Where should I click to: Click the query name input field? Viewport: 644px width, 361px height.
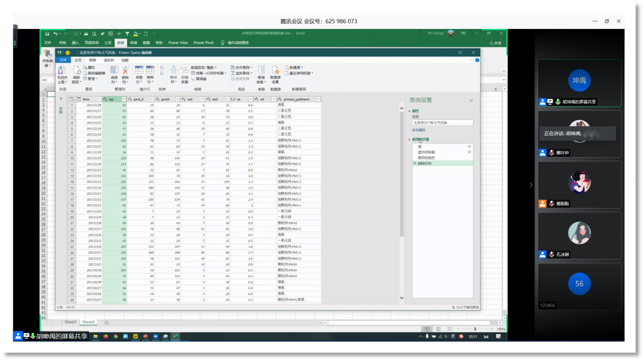[442, 123]
